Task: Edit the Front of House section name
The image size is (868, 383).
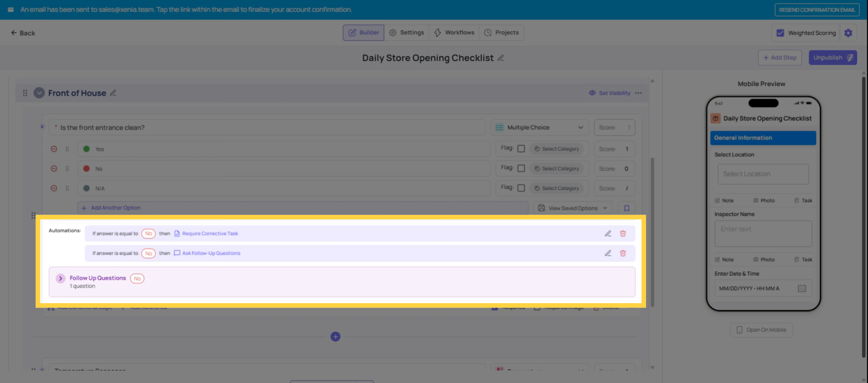Action: tap(113, 93)
